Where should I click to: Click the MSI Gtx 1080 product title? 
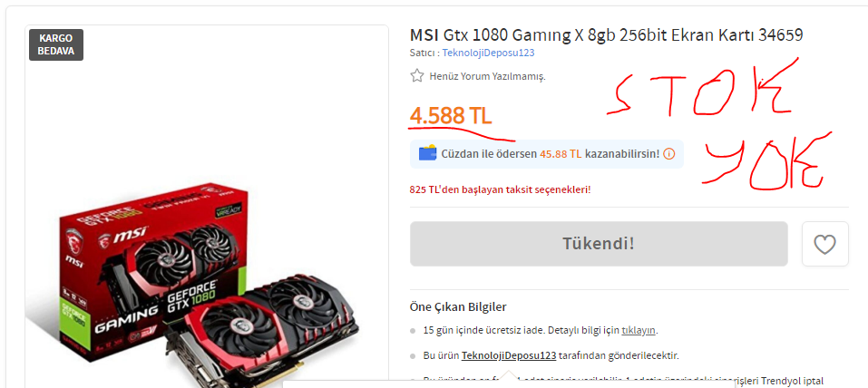[606, 35]
